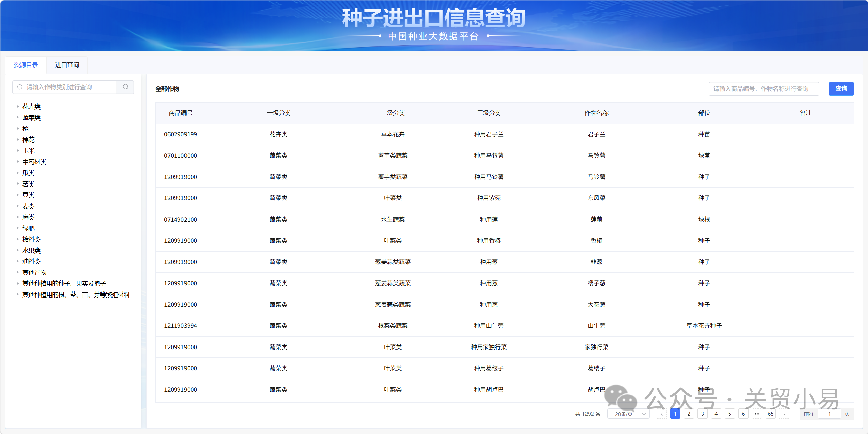Select 糖料类 in the category tree

32,239
